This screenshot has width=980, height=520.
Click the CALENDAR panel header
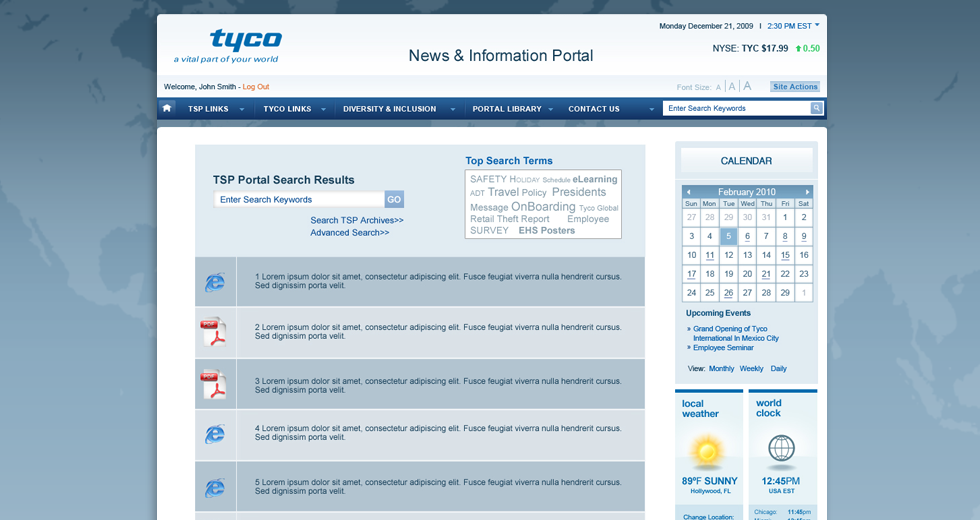[746, 161]
